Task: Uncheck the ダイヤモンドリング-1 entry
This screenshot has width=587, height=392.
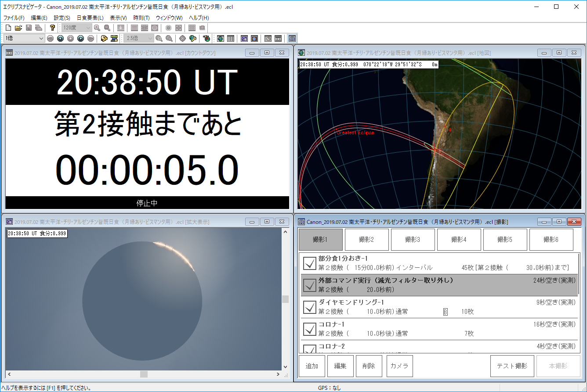Action: point(310,307)
